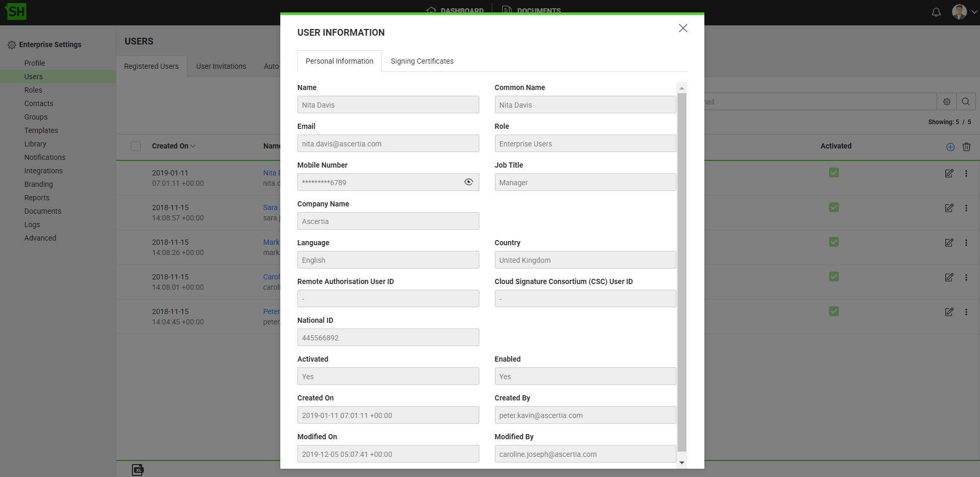Open the User Invitations tab

[x=221, y=66]
